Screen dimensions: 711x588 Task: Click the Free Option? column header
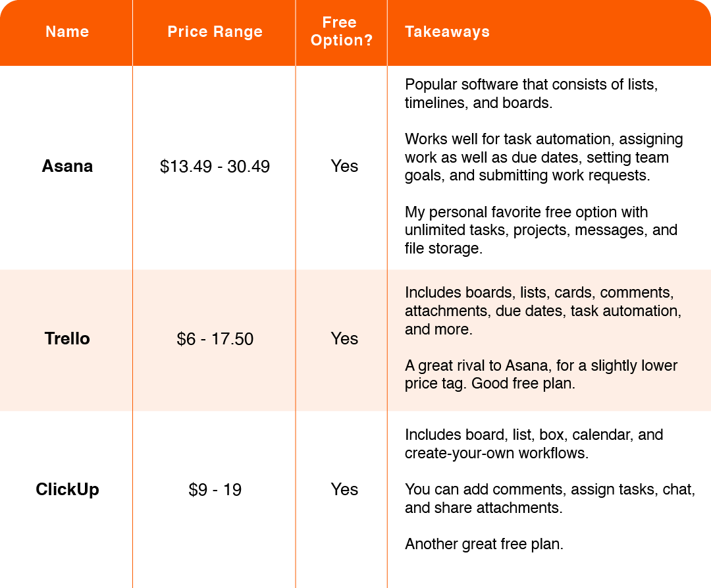(x=341, y=32)
